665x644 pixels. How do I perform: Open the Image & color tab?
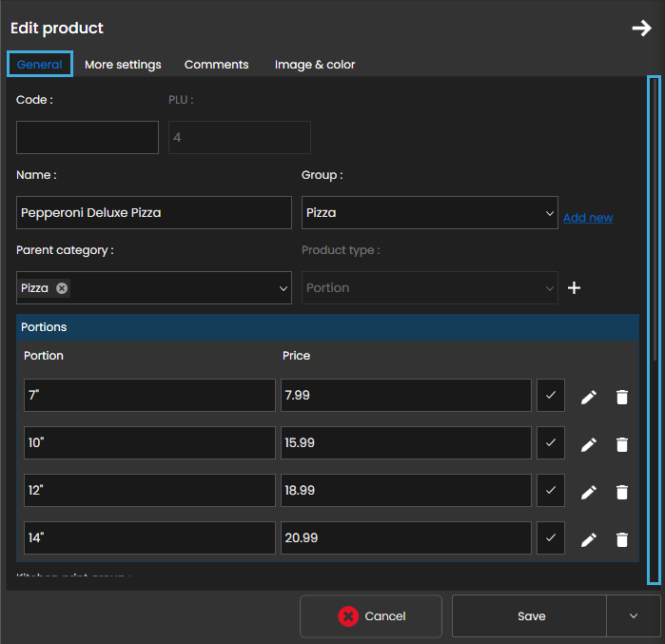(315, 65)
